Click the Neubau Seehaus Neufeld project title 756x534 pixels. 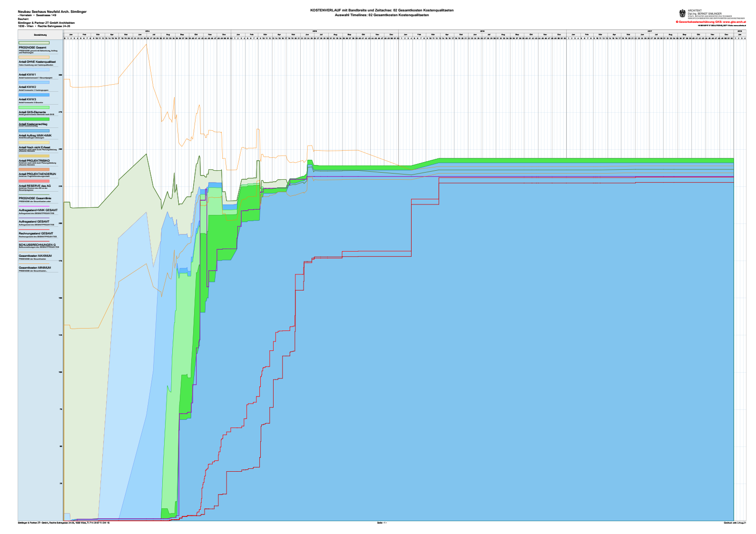(x=52, y=11)
